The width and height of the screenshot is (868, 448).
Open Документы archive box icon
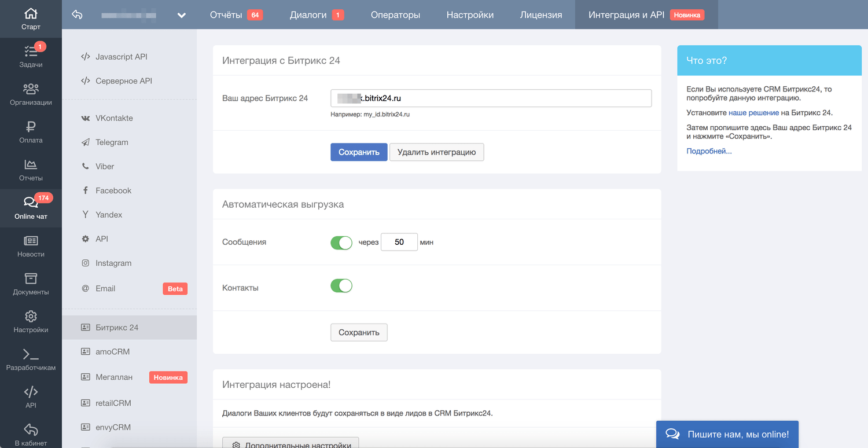(31, 278)
